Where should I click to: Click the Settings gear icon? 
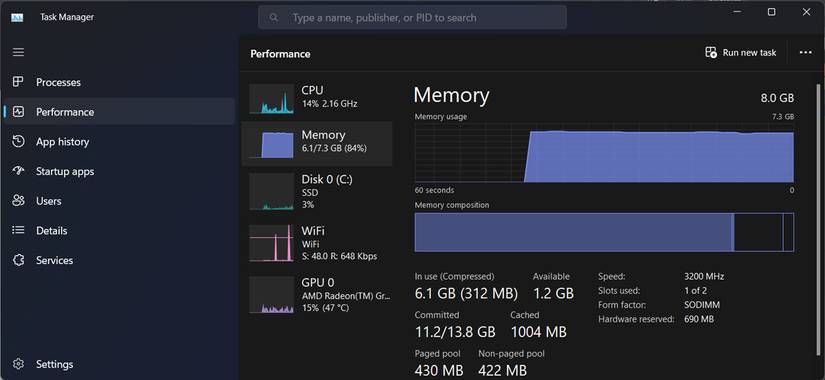point(18,364)
